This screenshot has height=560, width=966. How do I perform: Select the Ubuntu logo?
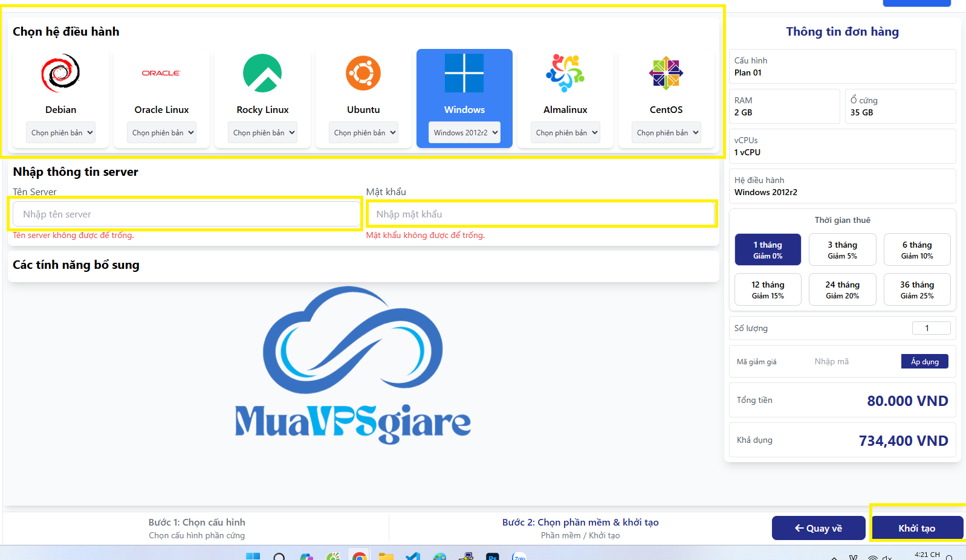[363, 73]
